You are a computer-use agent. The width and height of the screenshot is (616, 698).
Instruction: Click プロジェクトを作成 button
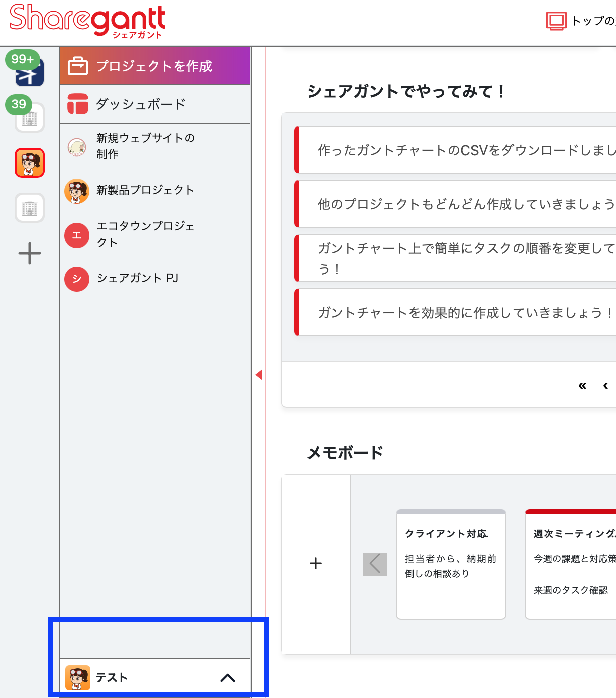click(x=155, y=66)
